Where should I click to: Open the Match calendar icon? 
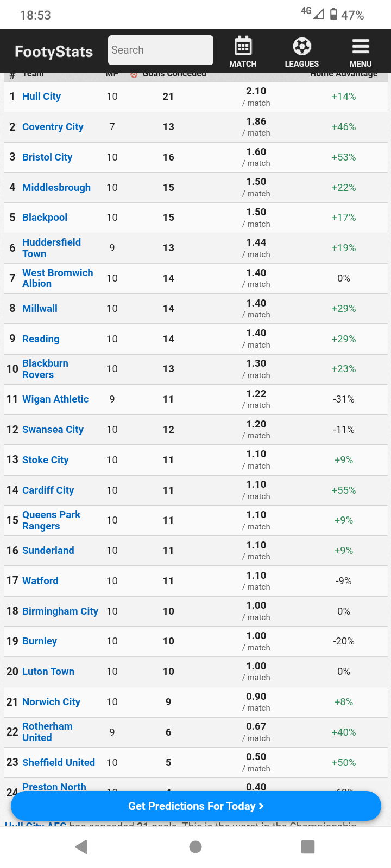click(x=243, y=47)
